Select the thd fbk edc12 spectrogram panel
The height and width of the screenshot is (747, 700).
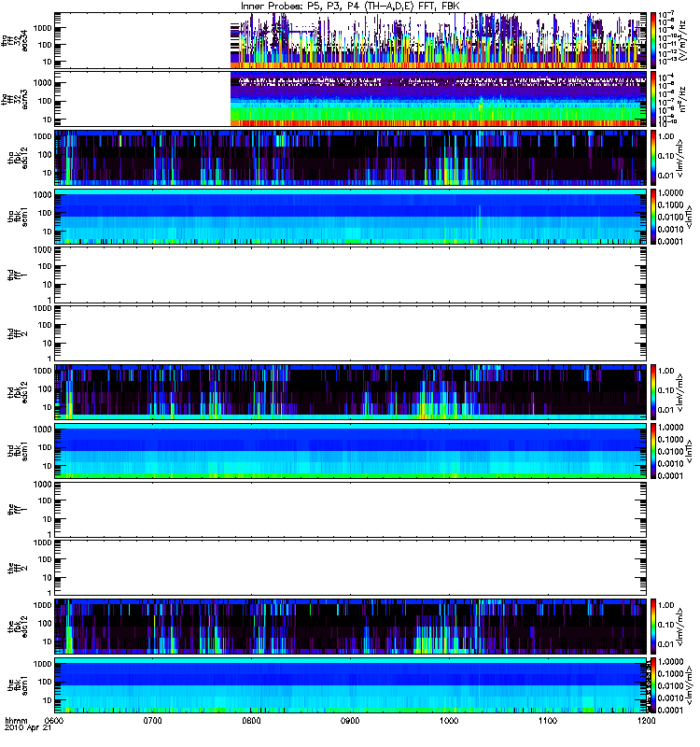(350, 392)
